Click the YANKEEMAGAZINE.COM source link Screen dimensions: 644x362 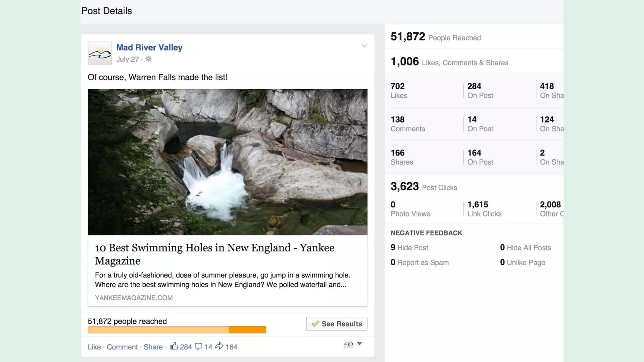tap(134, 298)
